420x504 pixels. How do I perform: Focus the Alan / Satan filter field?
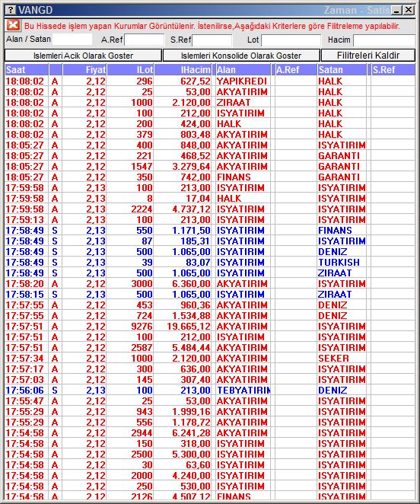click(x=72, y=40)
